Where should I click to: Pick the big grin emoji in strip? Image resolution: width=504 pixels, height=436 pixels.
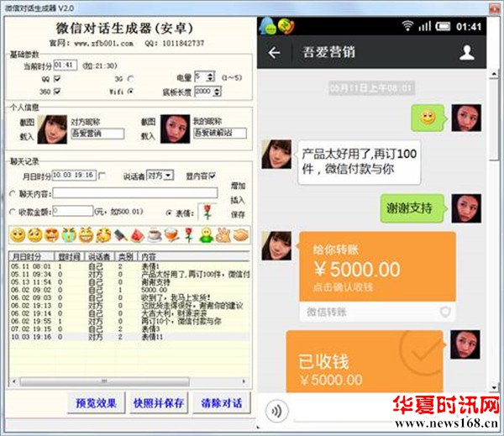click(x=87, y=235)
